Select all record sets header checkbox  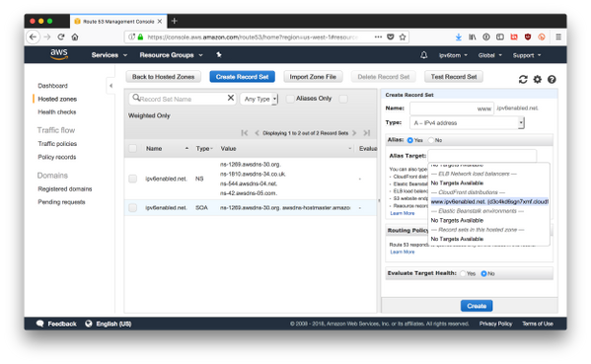point(132,149)
